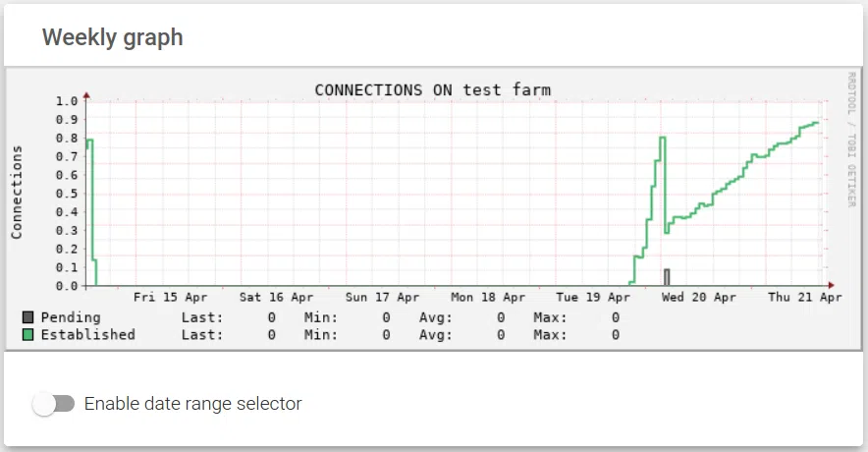This screenshot has height=452, width=868.
Task: Click the 'Mon 18 Apr' date label
Action: click(488, 297)
